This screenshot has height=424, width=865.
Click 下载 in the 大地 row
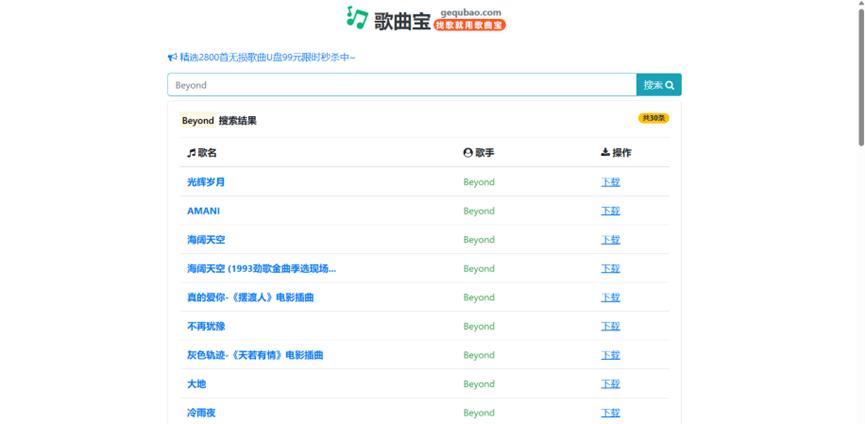610,384
